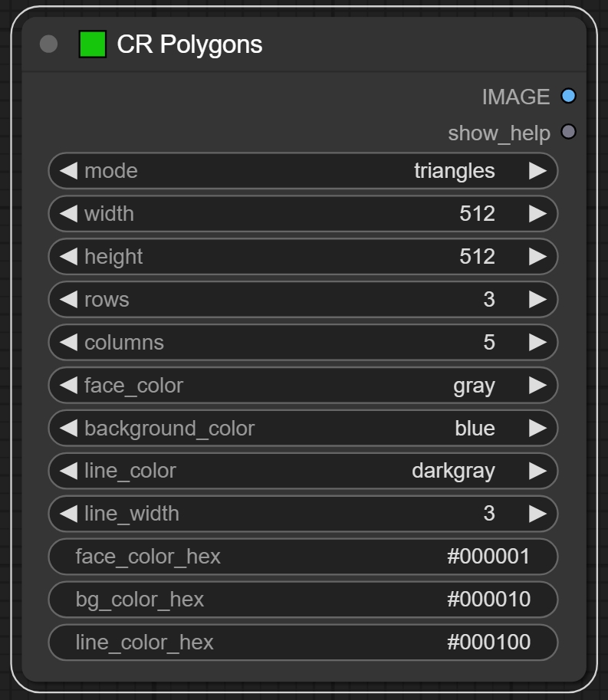The width and height of the screenshot is (608, 700).
Task: Click the blue IMAGE output connector
Action: pyautogui.click(x=568, y=97)
